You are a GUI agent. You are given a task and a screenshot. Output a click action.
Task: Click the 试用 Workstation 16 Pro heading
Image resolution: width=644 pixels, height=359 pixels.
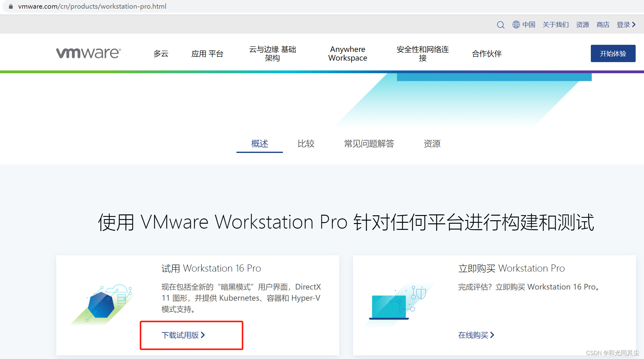211,268
